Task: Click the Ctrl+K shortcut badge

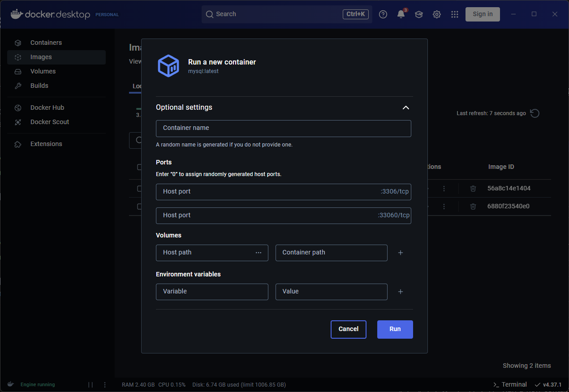Action: (x=356, y=14)
